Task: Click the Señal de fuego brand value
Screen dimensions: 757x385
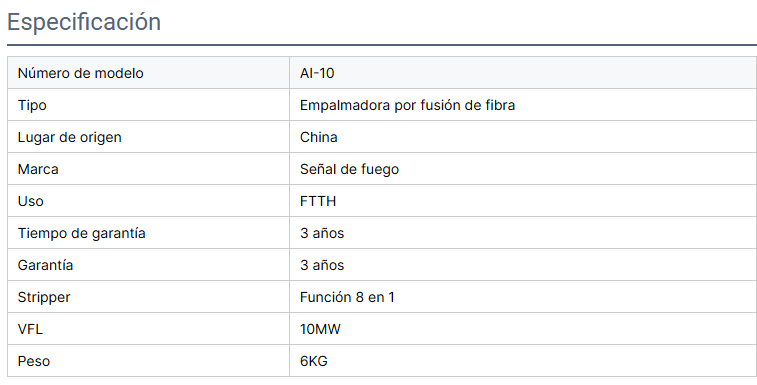Action: click(350, 169)
